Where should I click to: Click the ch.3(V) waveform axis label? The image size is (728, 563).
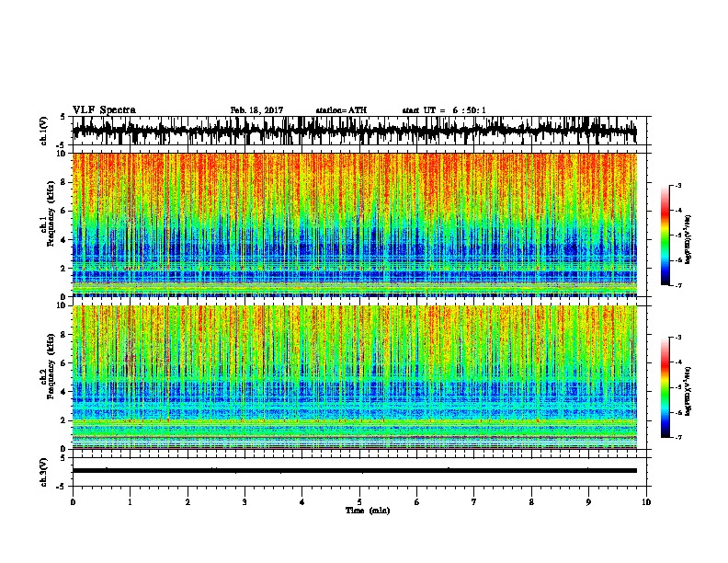tap(43, 472)
